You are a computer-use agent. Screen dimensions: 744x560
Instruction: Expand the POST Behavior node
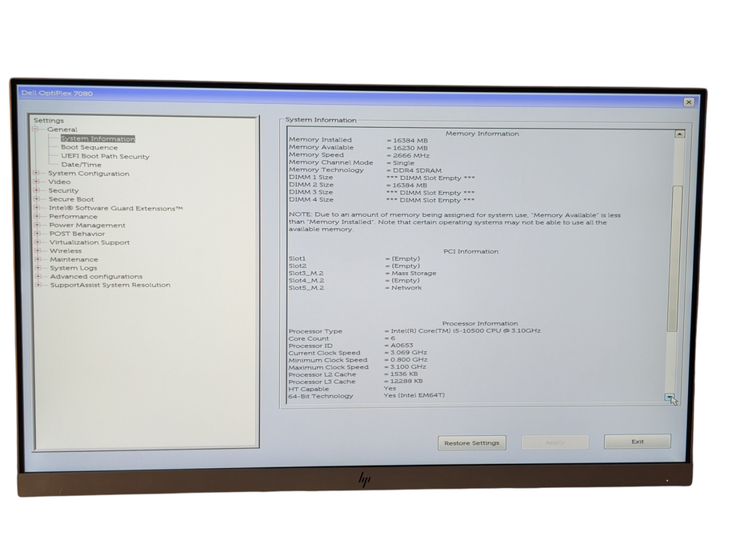point(38,234)
